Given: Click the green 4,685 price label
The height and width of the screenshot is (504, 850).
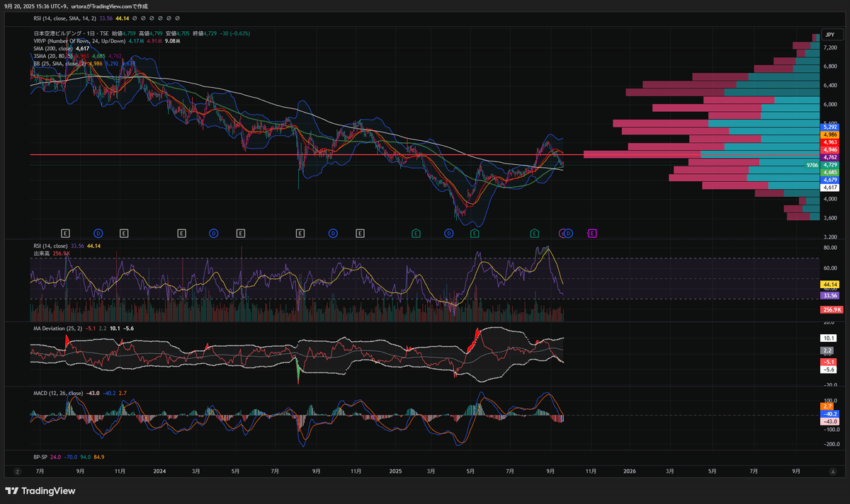Looking at the screenshot, I should click(830, 172).
